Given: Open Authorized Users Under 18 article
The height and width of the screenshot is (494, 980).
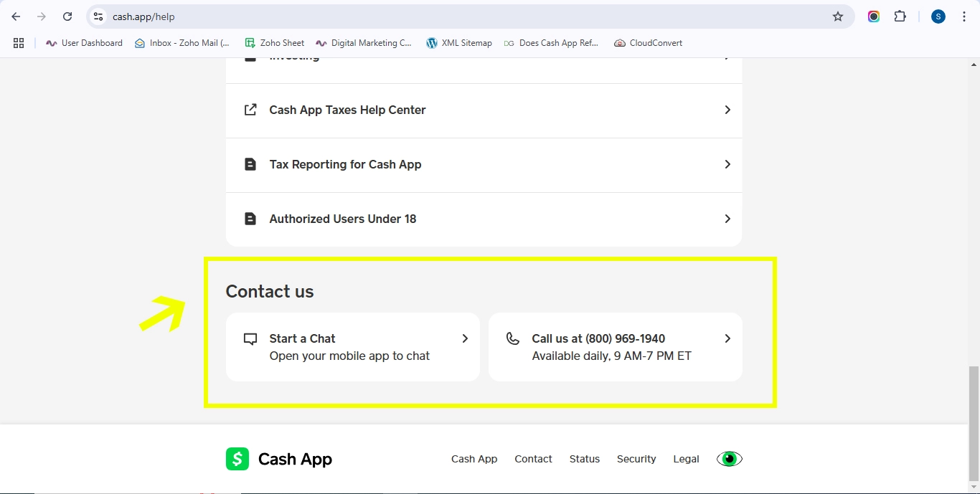Looking at the screenshot, I should click(484, 219).
